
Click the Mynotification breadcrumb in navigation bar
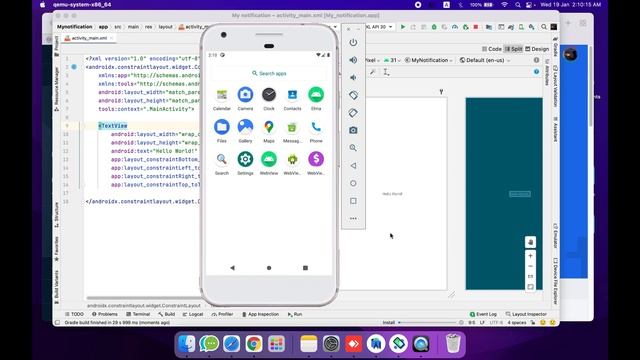point(75,27)
